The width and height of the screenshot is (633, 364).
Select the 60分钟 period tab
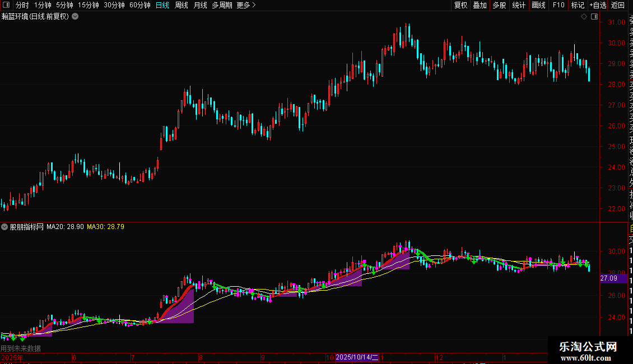pyautogui.click(x=140, y=5)
